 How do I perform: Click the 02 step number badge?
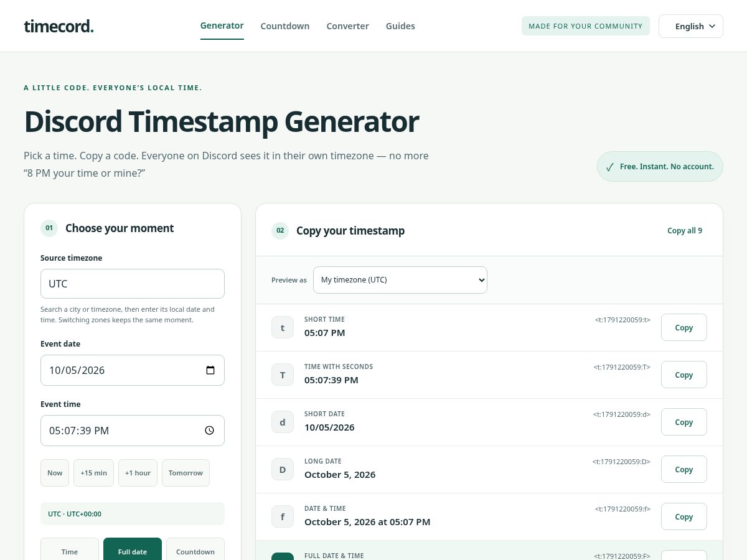(280, 231)
